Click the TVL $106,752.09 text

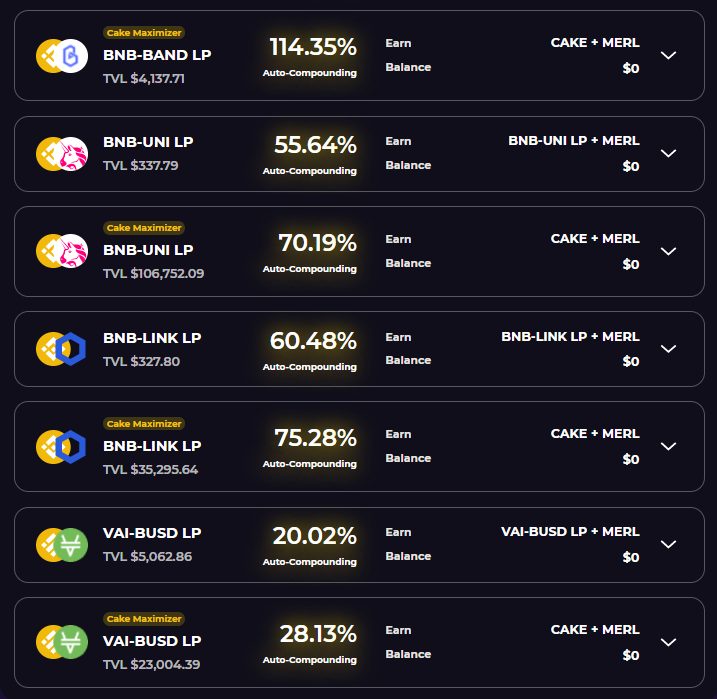(154, 273)
